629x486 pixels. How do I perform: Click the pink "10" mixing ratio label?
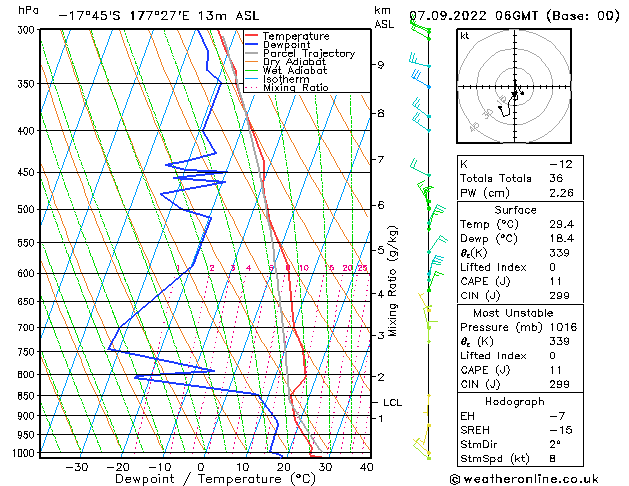pyautogui.click(x=304, y=267)
